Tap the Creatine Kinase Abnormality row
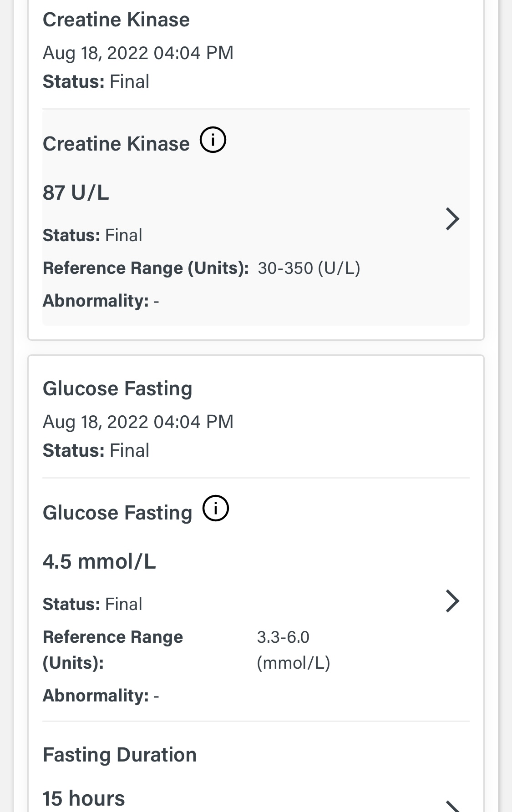 tap(101, 301)
